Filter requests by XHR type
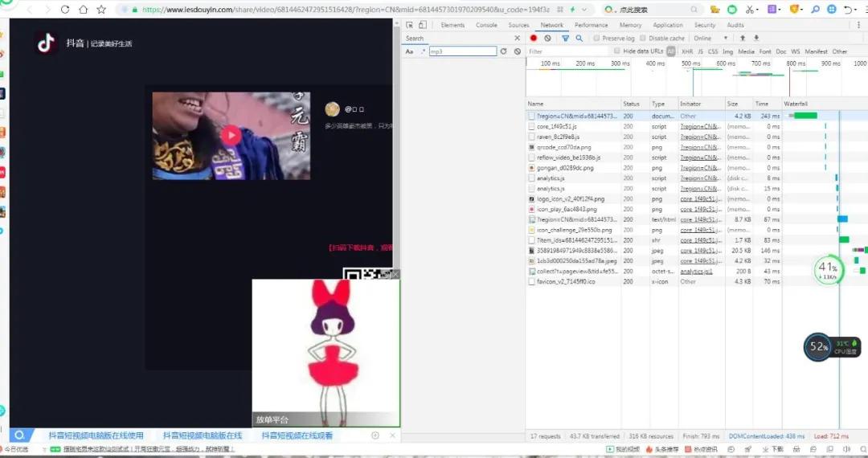 [x=687, y=51]
